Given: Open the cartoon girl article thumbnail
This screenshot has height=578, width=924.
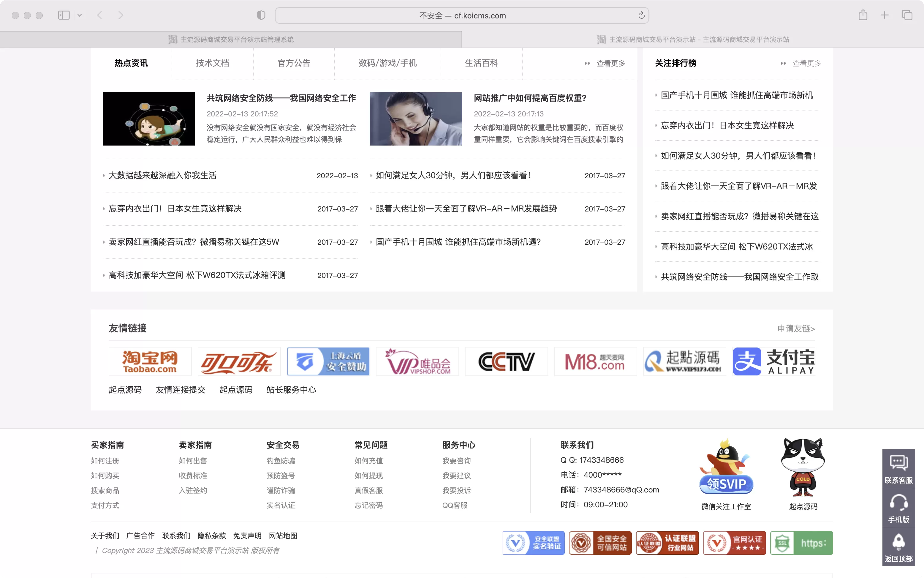Looking at the screenshot, I should [x=149, y=119].
